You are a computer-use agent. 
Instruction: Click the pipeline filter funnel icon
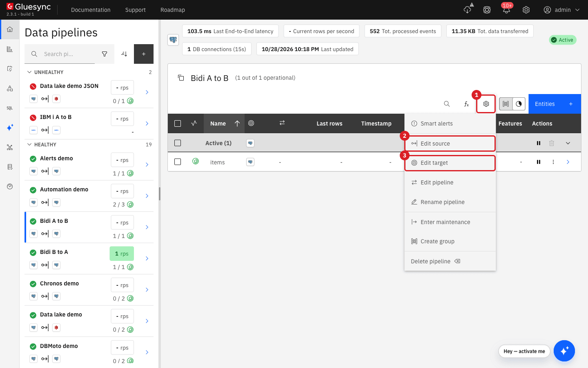(x=105, y=54)
